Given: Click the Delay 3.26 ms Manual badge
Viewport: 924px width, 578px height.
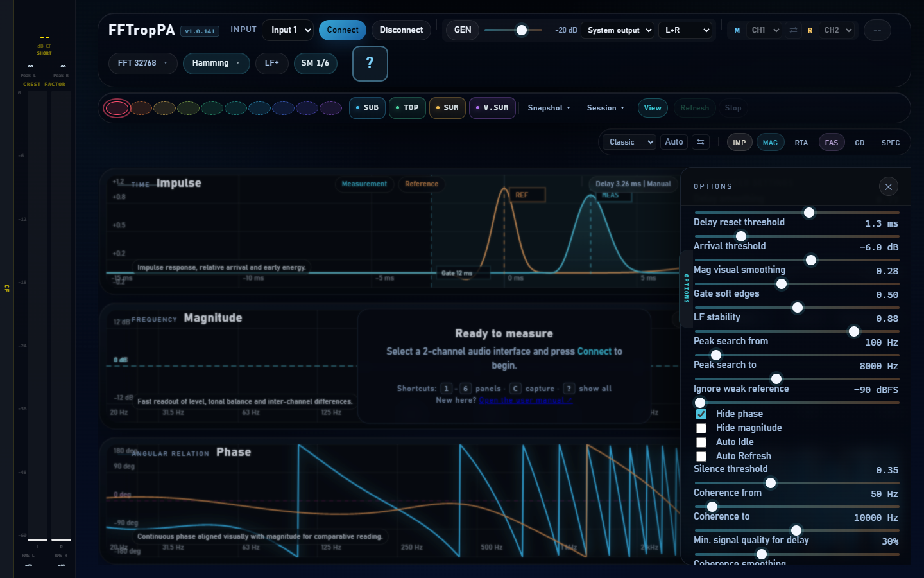Looking at the screenshot, I should [633, 184].
